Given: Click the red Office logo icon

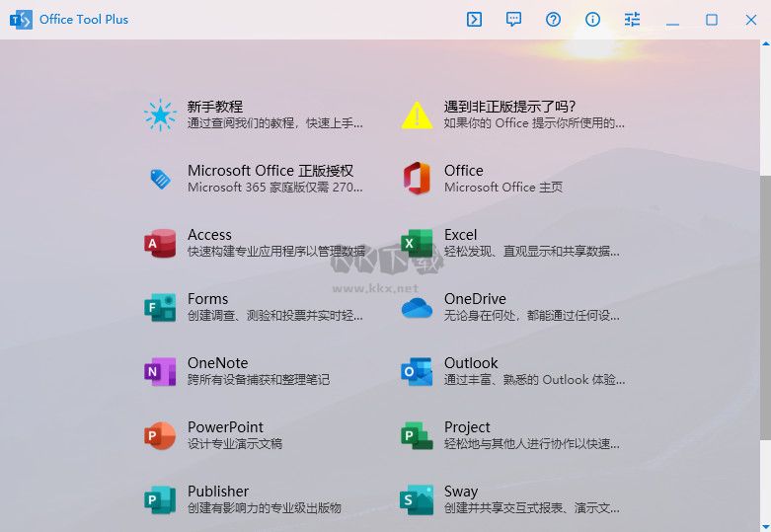Looking at the screenshot, I should [417, 179].
